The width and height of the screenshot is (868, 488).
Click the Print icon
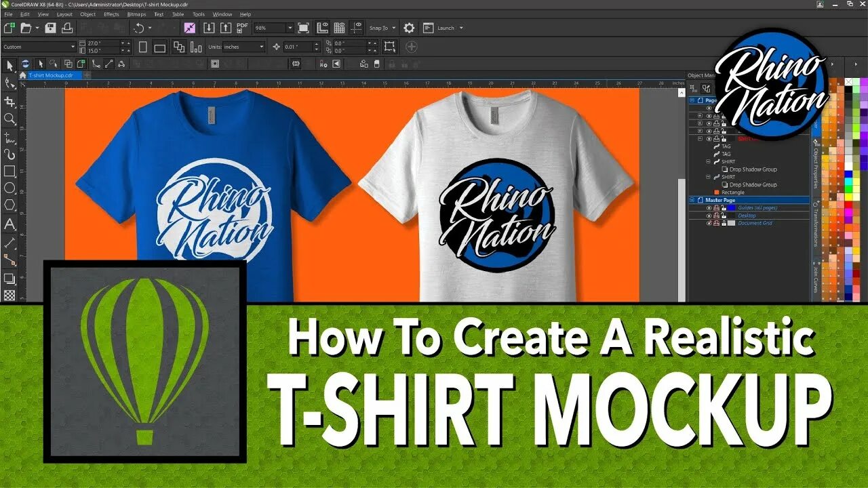click(67, 28)
